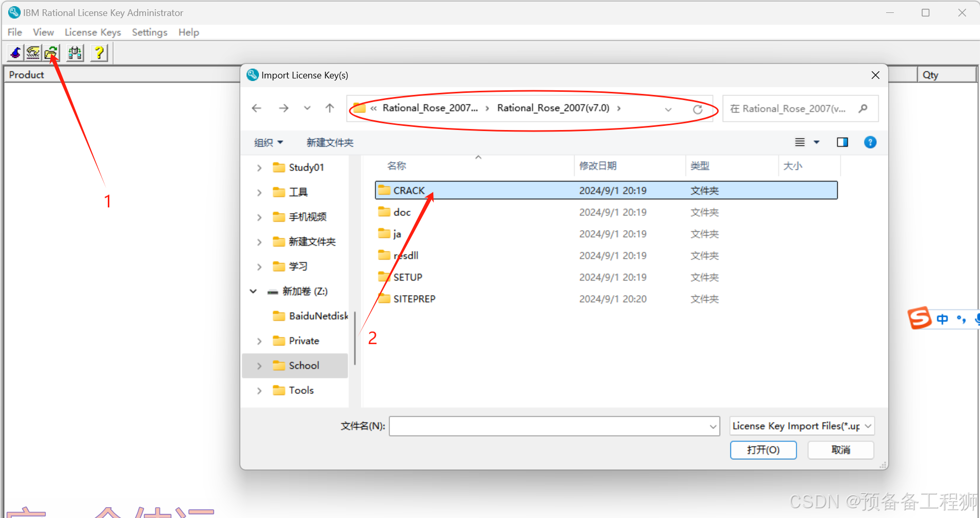This screenshot has height=518, width=980.
Task: Select the SITEPREP folder
Action: tap(606, 299)
